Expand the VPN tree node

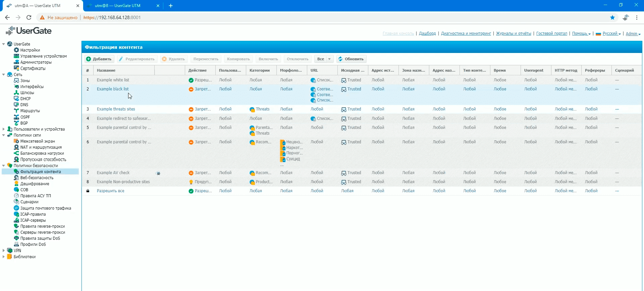pos(4,250)
